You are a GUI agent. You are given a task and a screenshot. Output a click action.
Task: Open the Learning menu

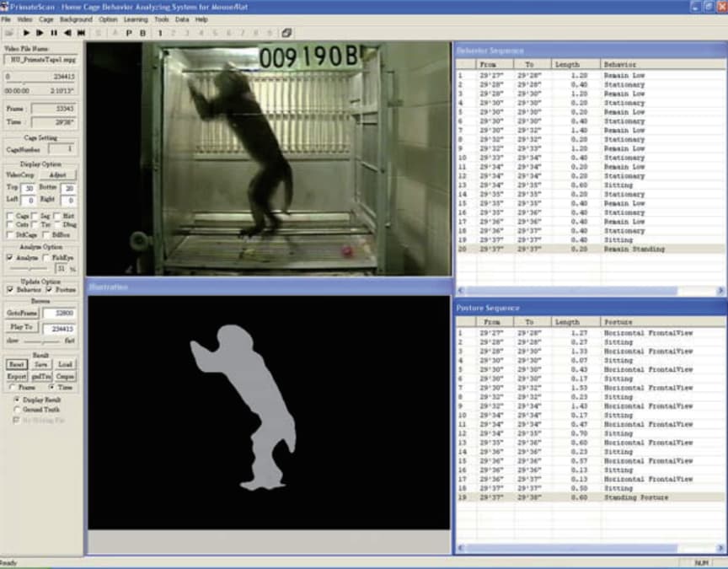[x=135, y=19]
